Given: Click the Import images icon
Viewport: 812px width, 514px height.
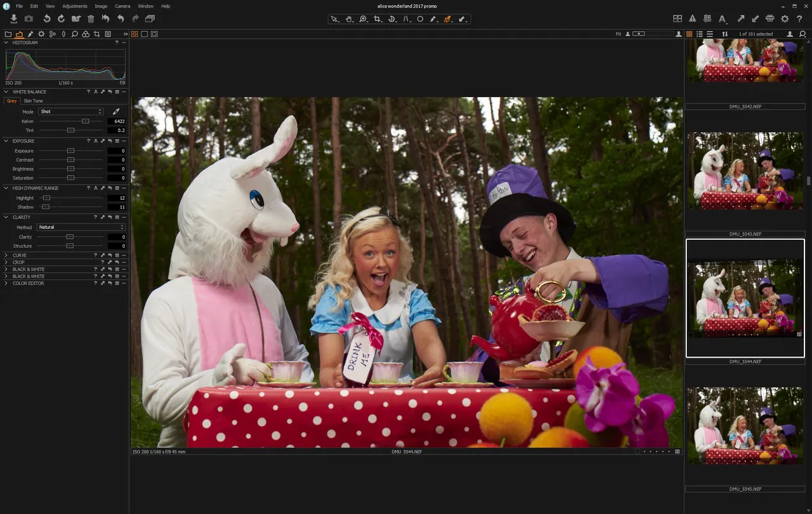Looking at the screenshot, I should point(14,19).
